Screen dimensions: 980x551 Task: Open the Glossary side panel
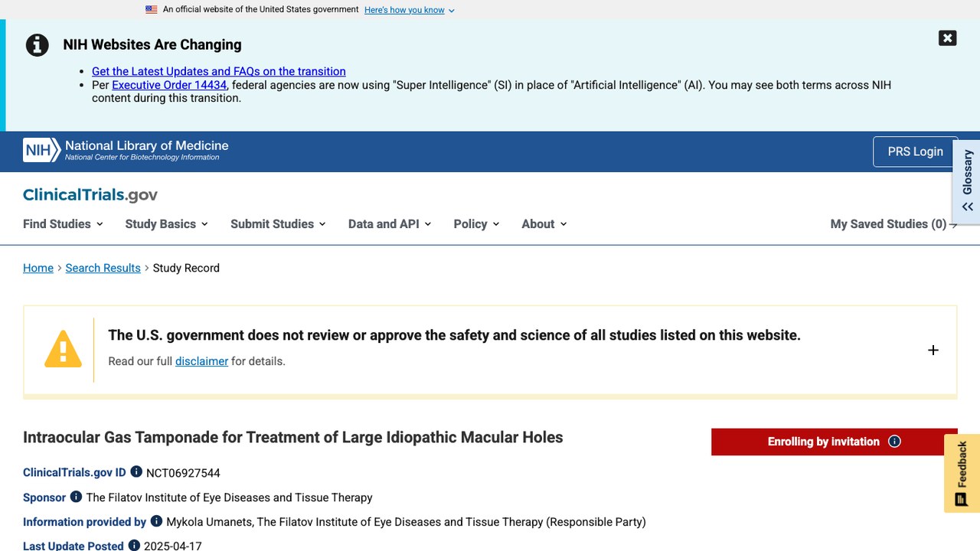point(967,181)
